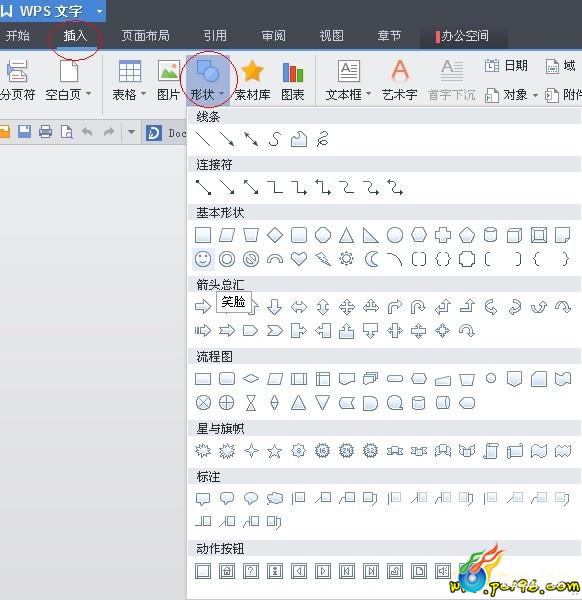Open the 视图 tab
The width and height of the screenshot is (582, 600).
(x=331, y=36)
